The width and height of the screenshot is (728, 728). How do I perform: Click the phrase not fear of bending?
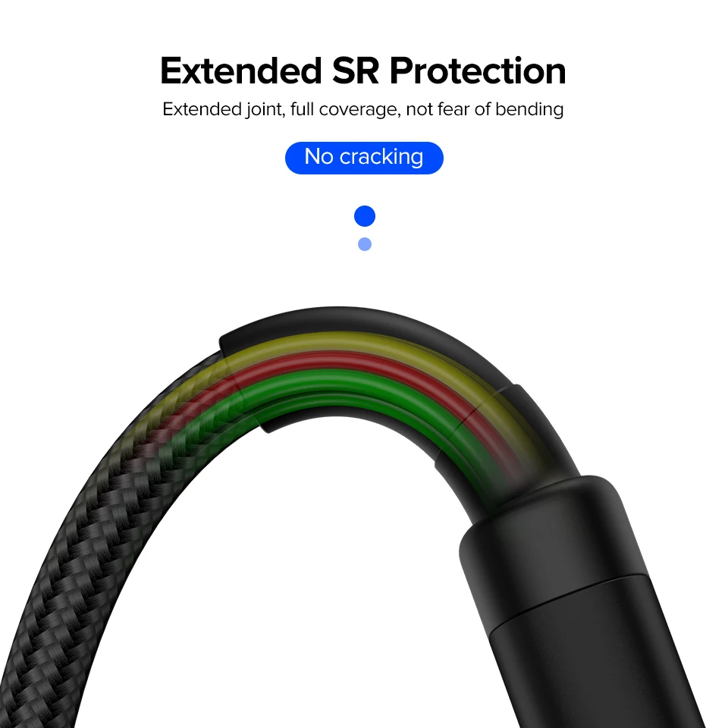[x=485, y=109]
